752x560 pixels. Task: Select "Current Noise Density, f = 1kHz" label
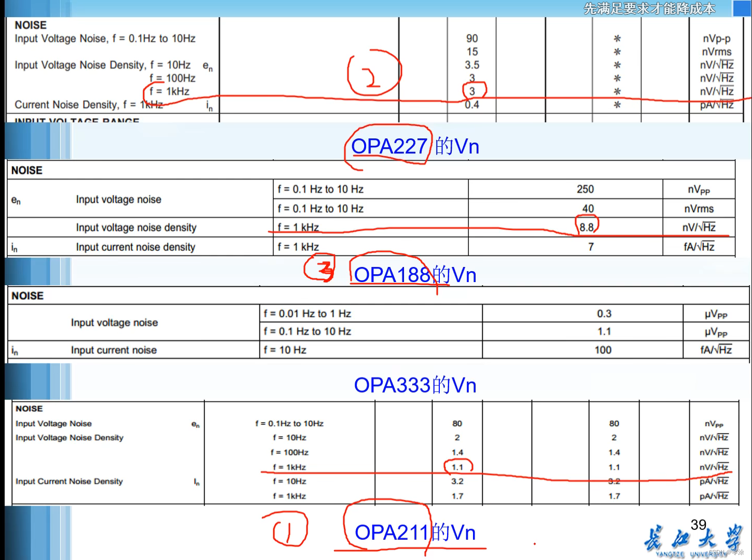click(89, 105)
